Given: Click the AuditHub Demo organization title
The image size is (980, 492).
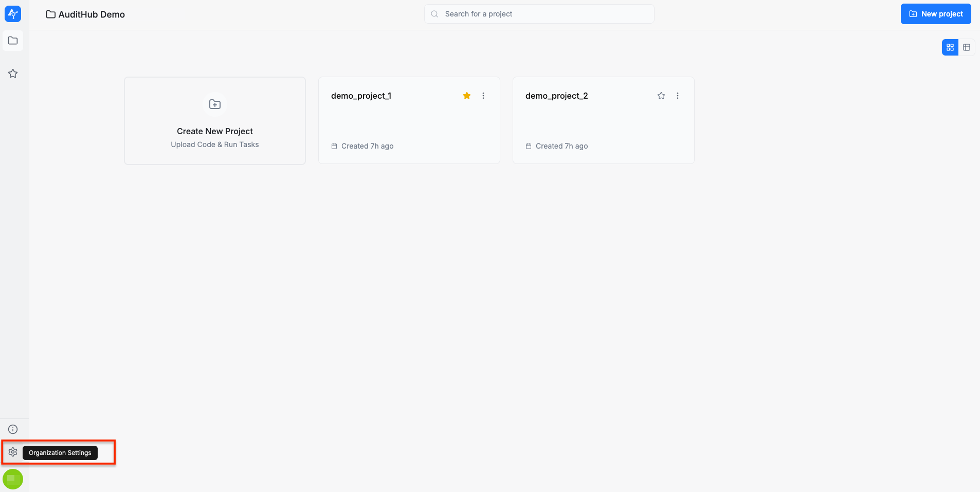Looking at the screenshot, I should coord(91,14).
